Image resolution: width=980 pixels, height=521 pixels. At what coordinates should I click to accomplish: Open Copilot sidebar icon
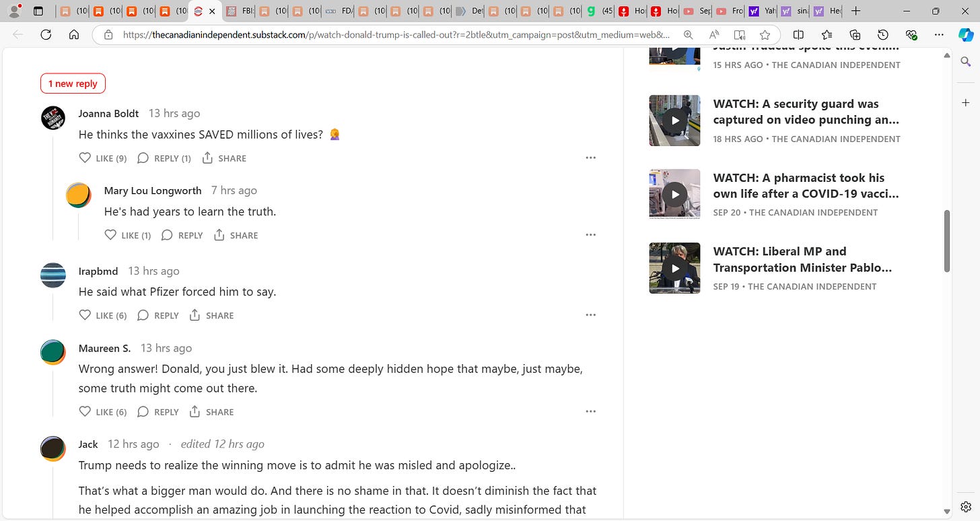(965, 35)
